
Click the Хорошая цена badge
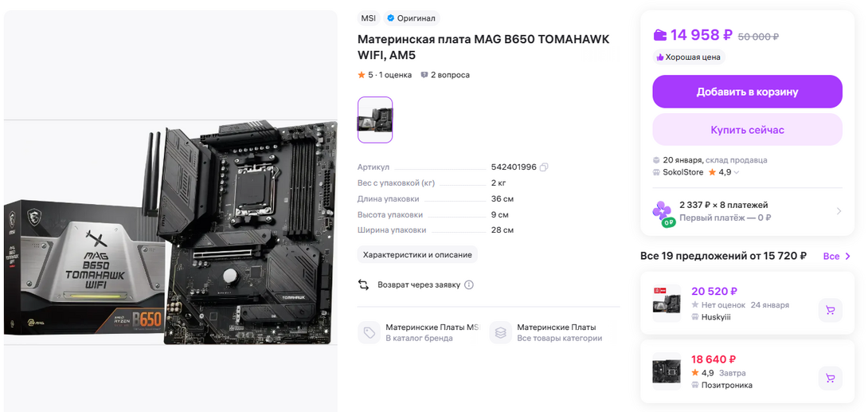[689, 57]
